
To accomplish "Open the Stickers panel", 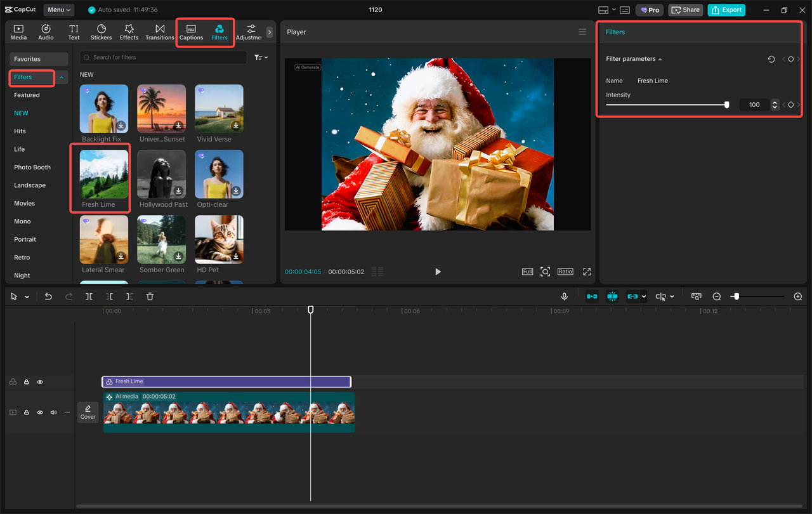I will (x=101, y=32).
